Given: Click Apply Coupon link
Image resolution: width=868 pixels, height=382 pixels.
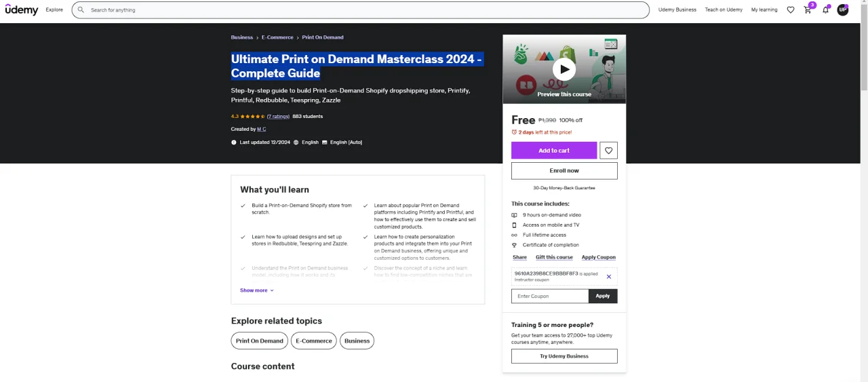Looking at the screenshot, I should click(x=599, y=257).
